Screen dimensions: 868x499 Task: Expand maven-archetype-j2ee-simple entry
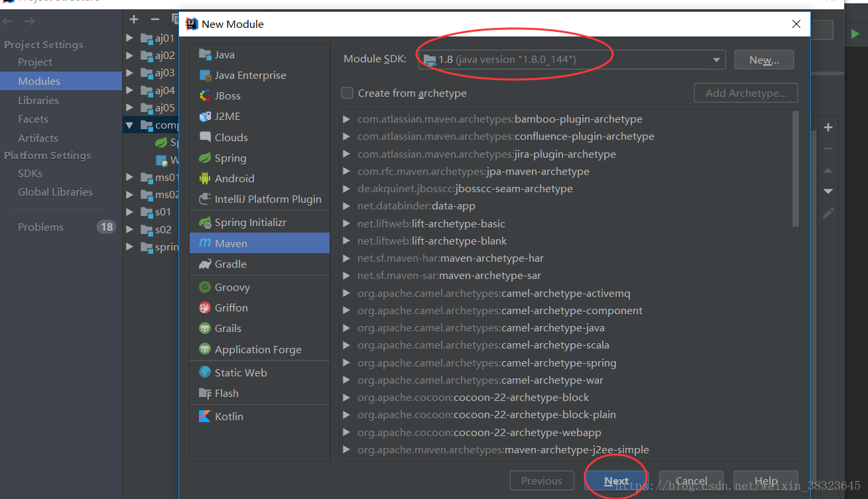[x=346, y=449]
